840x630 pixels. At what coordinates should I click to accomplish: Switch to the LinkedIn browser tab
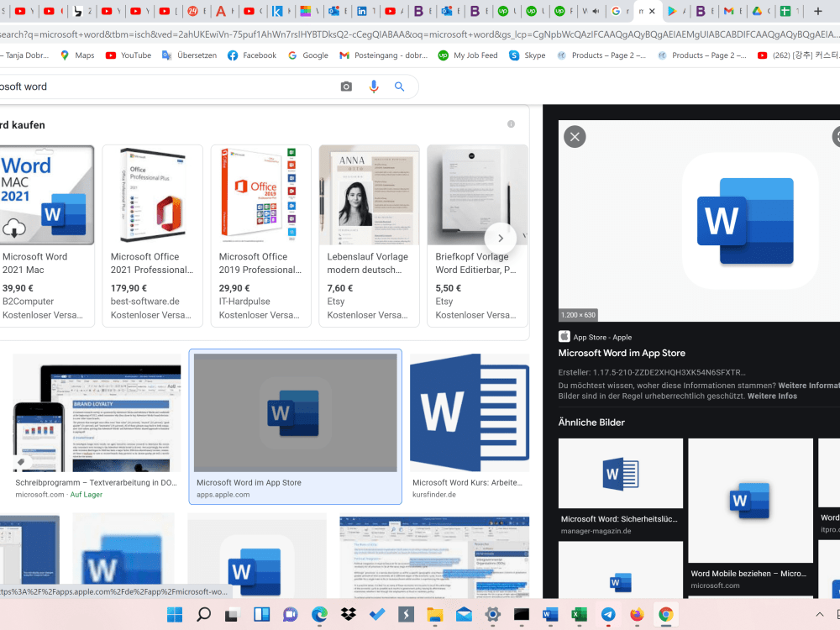366,11
